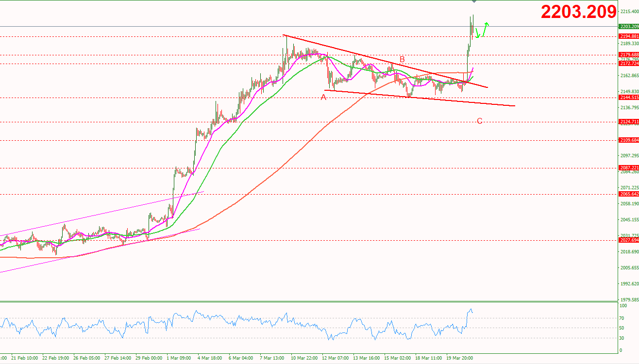Click the 2045.155 price scale value
Image resolution: width=639 pixels, height=364 pixels.
pos(629,220)
